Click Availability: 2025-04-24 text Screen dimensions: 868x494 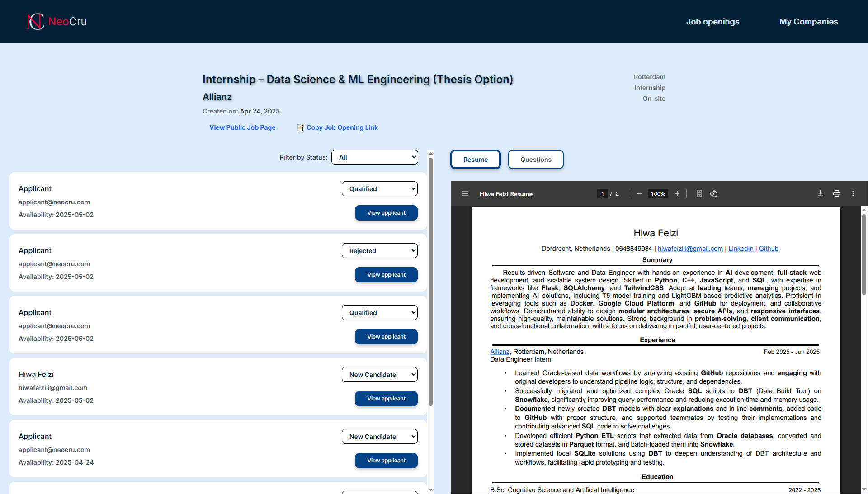click(56, 462)
